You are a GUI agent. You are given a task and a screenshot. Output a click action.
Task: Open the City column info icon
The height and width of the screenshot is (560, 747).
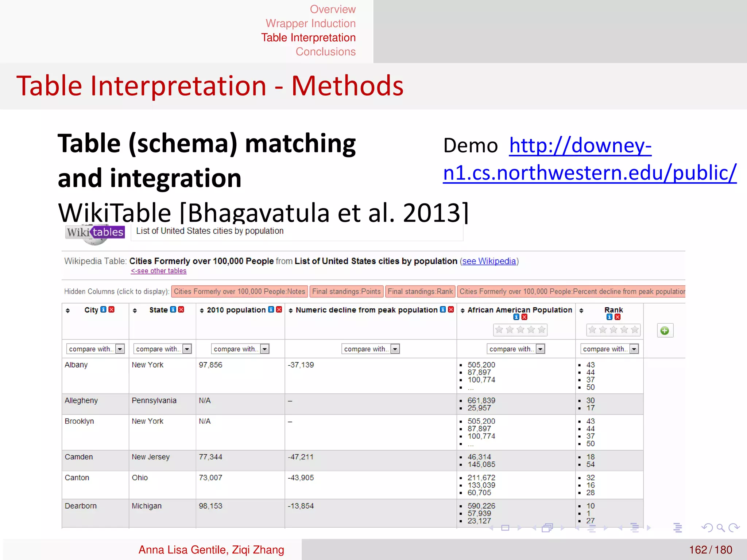click(x=104, y=310)
